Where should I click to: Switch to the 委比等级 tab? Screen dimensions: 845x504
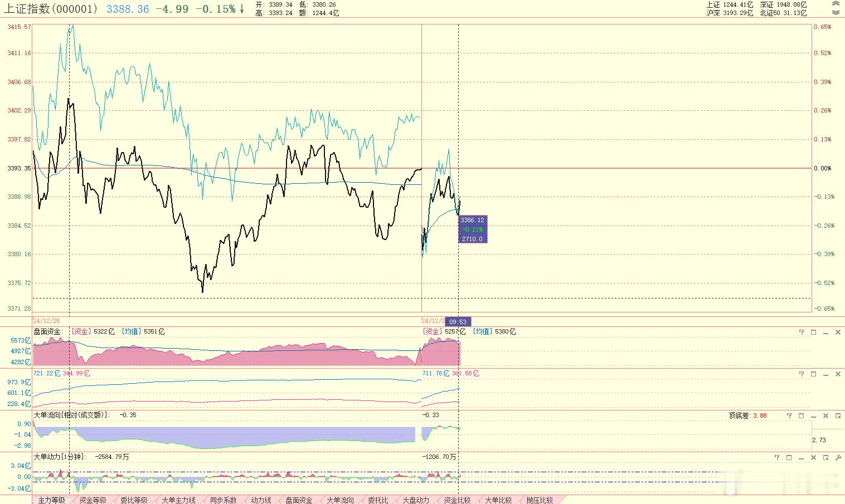[134, 500]
